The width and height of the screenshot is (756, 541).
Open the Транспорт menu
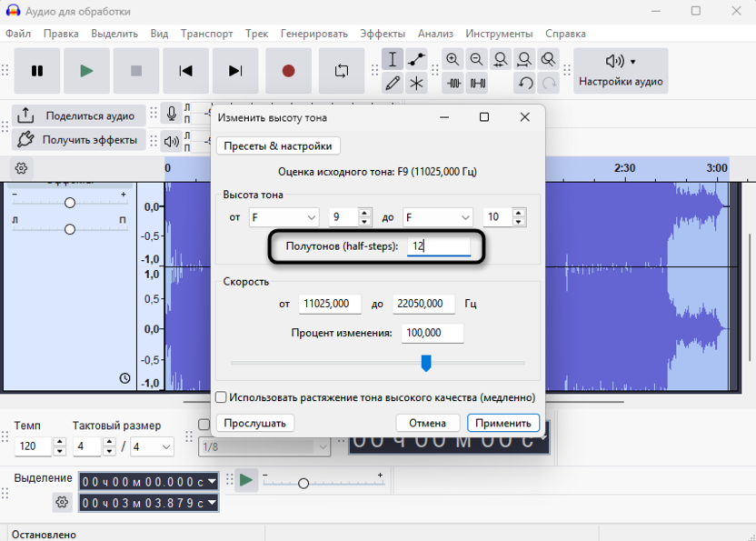[206, 34]
